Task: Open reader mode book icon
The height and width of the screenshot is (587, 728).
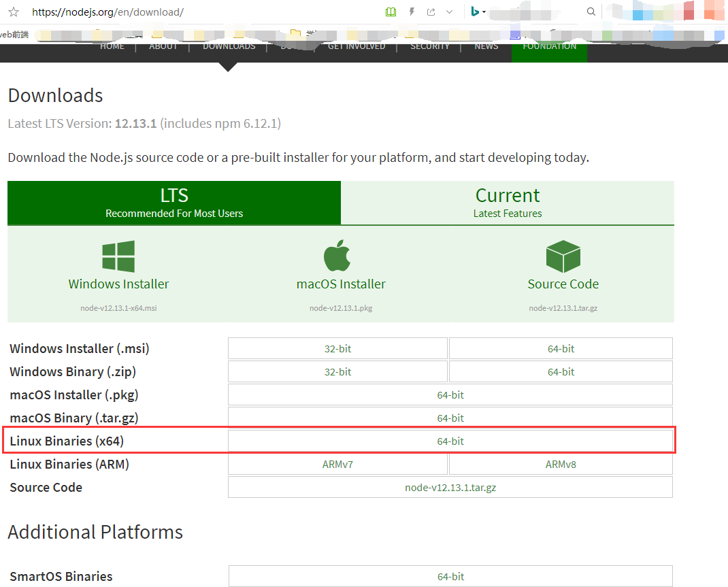Action: (391, 12)
